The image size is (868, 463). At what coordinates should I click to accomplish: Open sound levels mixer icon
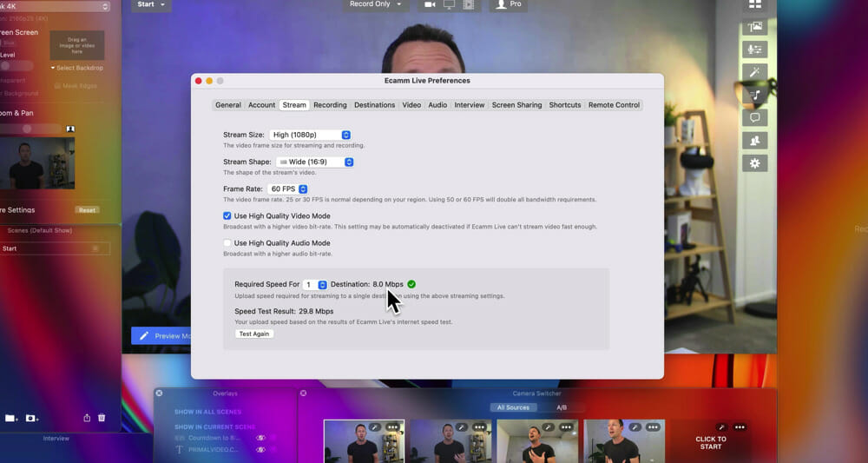click(755, 50)
